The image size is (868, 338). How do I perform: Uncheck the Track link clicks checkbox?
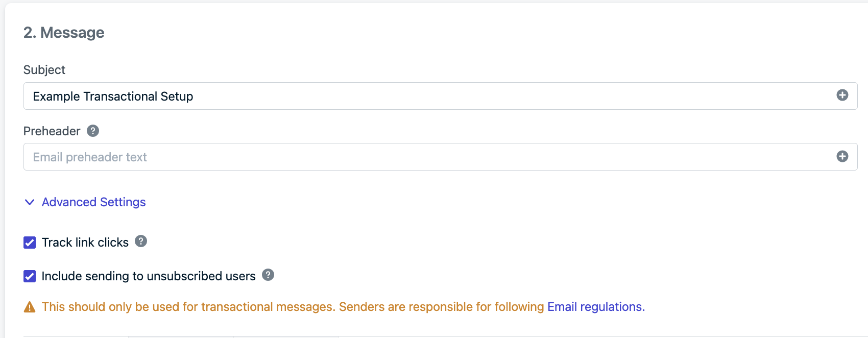[x=30, y=243]
